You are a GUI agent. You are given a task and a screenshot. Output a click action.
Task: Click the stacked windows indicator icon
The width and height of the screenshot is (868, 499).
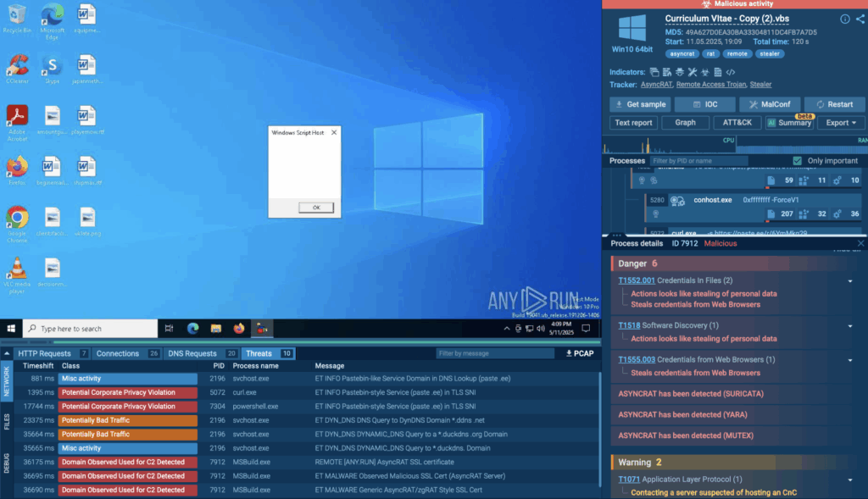(654, 72)
